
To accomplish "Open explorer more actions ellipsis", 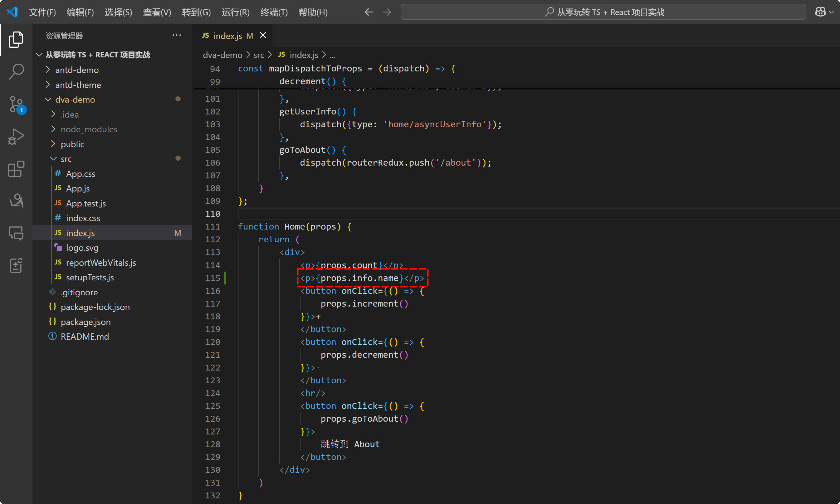I will coord(177,35).
